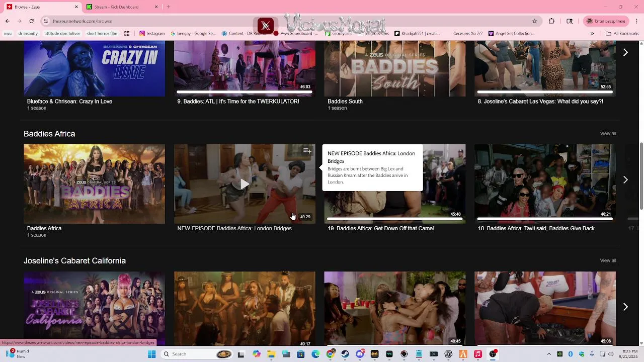Open the Chrome extensions puzzle icon
The image size is (644, 362).
[x=551, y=21]
